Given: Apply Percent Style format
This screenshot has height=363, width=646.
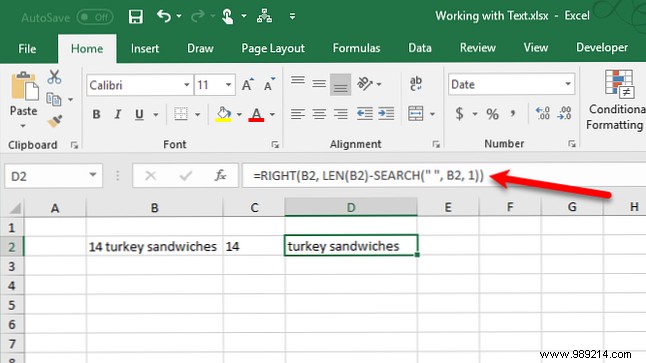Looking at the screenshot, I should click(x=492, y=114).
